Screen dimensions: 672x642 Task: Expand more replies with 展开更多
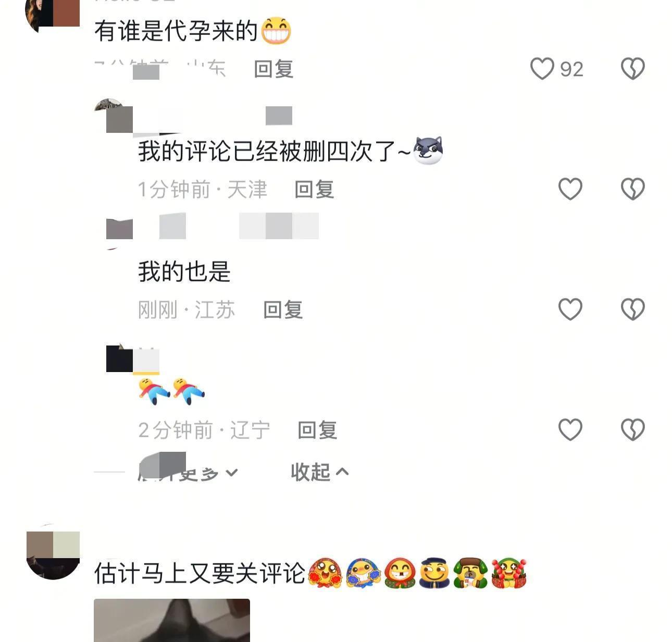tap(188, 473)
